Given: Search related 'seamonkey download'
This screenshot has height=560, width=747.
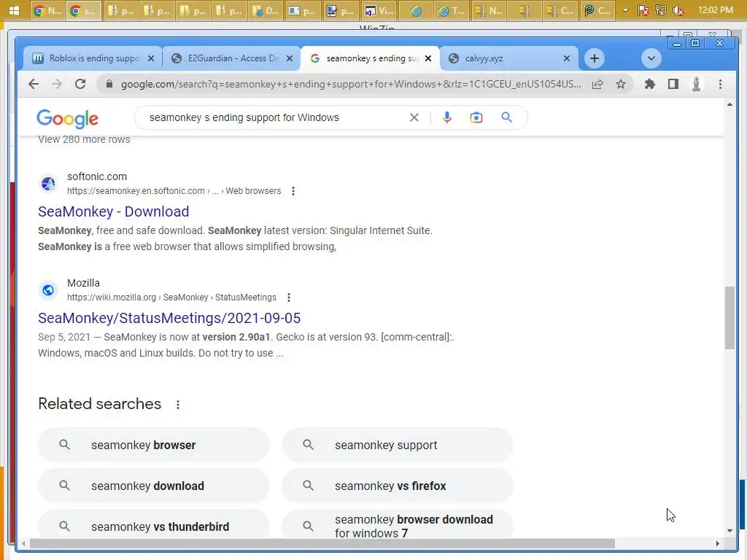Looking at the screenshot, I should 153,486.
